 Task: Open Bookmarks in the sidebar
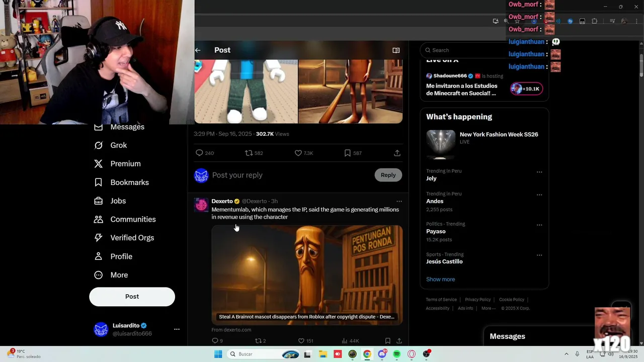(x=122, y=183)
